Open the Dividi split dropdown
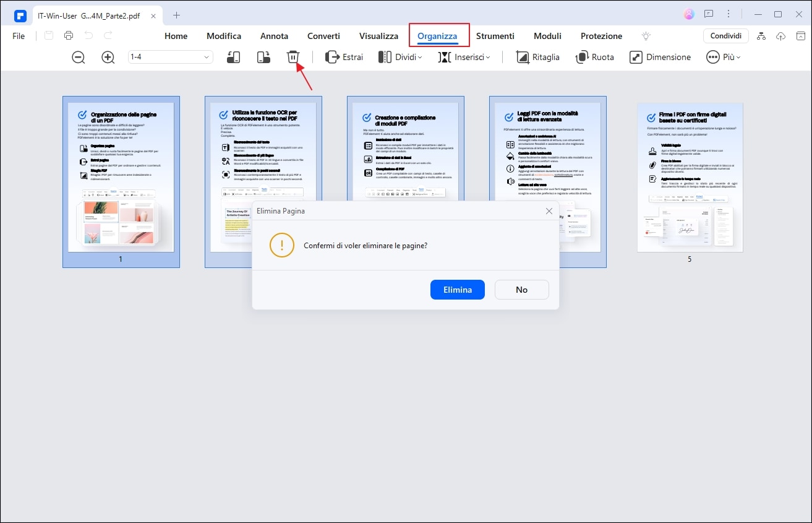Viewport: 812px width, 523px height. pos(400,57)
